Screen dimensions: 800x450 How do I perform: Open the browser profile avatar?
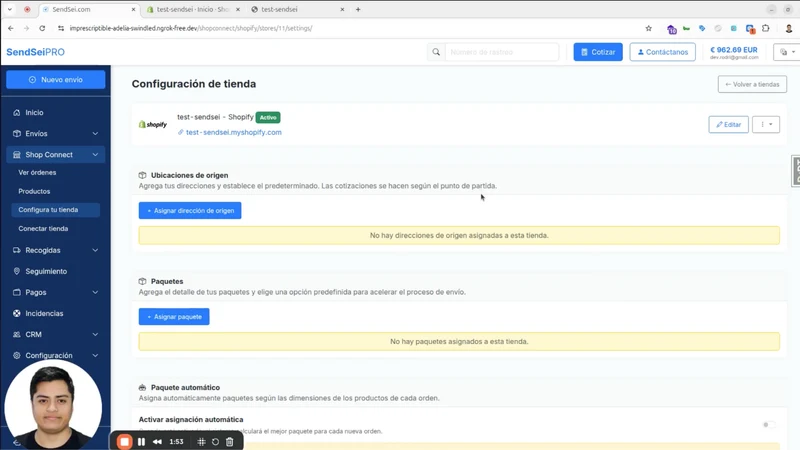[789, 28]
